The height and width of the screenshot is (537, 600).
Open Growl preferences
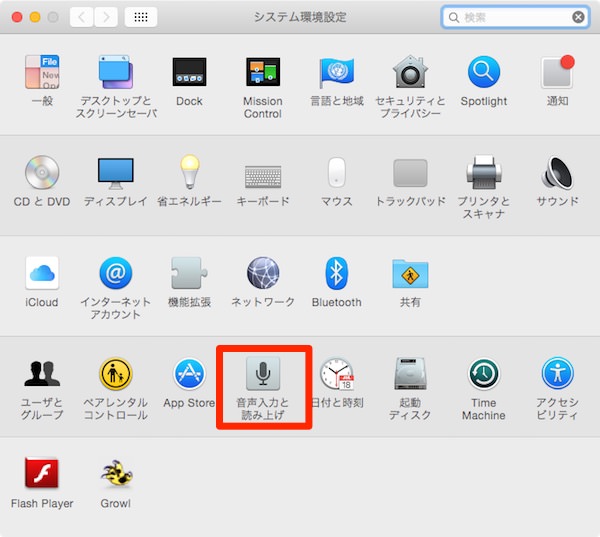click(116, 473)
